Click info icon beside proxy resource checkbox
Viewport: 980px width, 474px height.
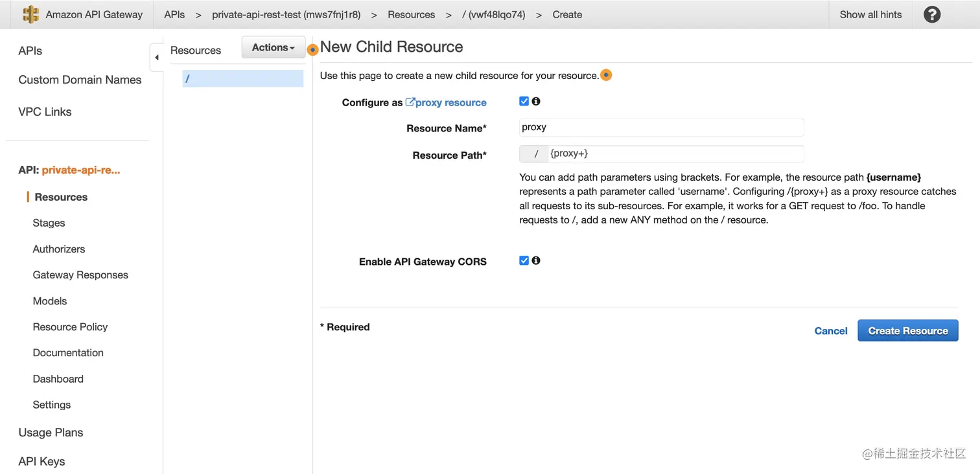[x=536, y=101]
